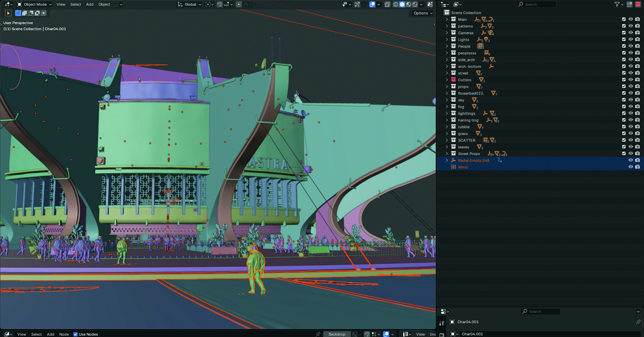Expand the Street Props collection
This screenshot has width=644, height=337.
pyautogui.click(x=447, y=154)
